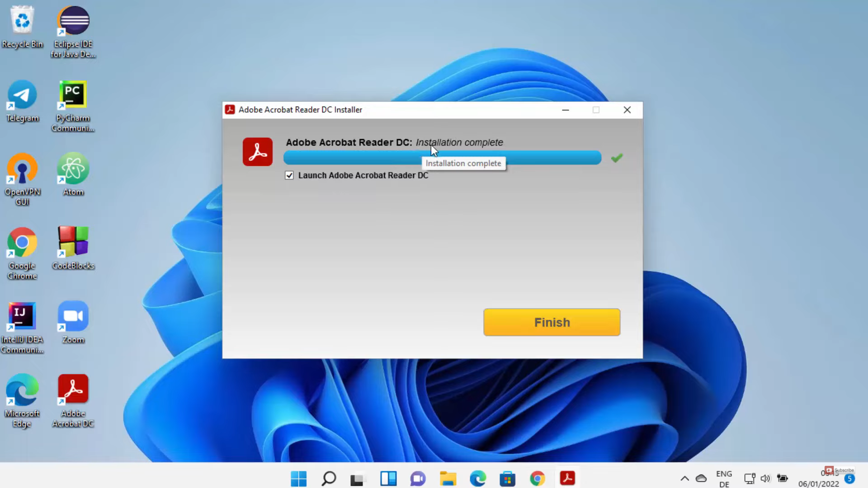Image resolution: width=868 pixels, height=488 pixels.
Task: Open the Atom editor
Action: pyautogui.click(x=72, y=168)
